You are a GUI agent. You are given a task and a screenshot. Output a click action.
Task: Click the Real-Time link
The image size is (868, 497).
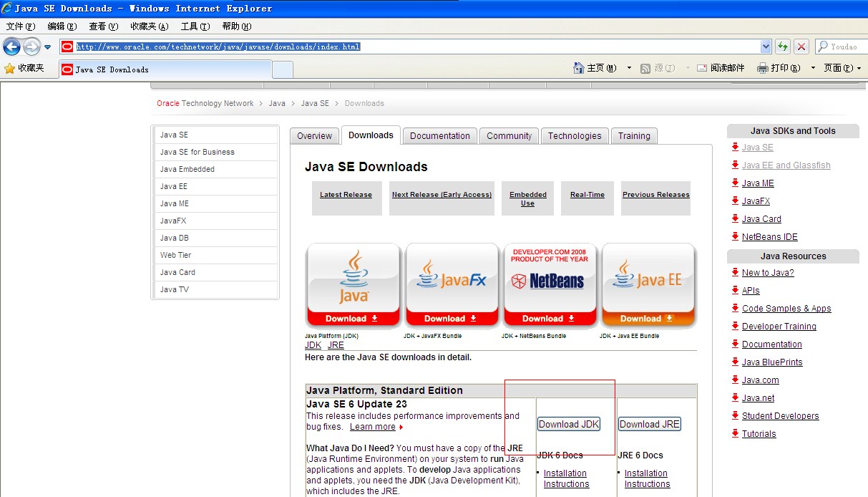click(587, 195)
